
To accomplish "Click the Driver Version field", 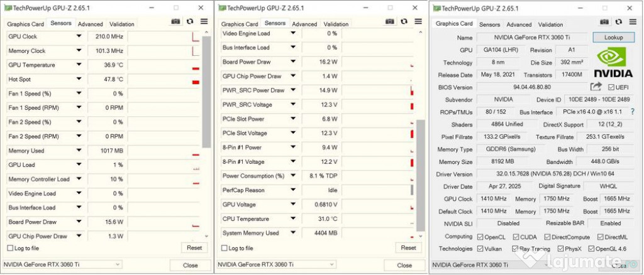I will pos(555,174).
